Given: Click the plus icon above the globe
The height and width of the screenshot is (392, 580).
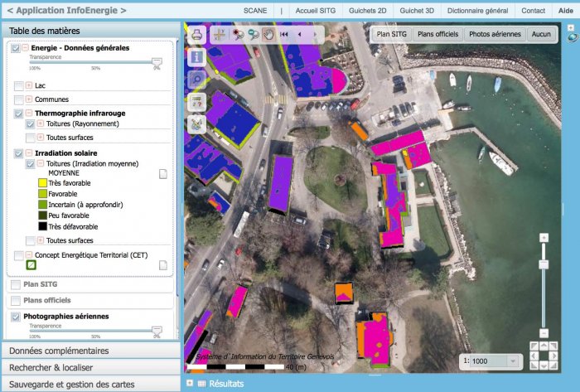Looking at the screenshot, I should [571, 27].
